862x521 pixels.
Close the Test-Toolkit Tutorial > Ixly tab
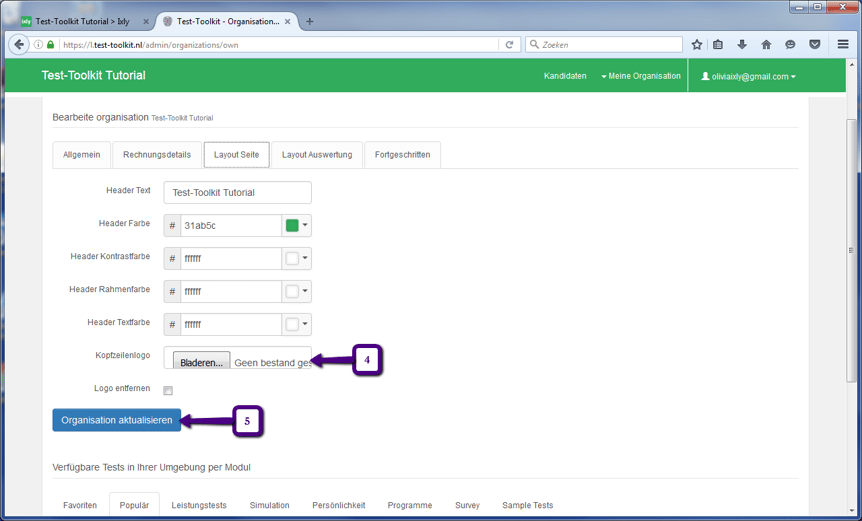click(x=146, y=21)
